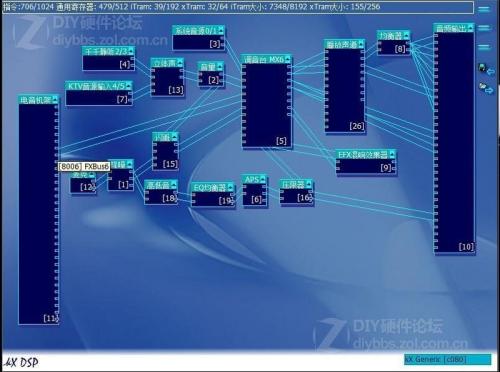This screenshot has width=500, height=372.
Task: Click the load settings folder icon
Action: pos(486,88)
